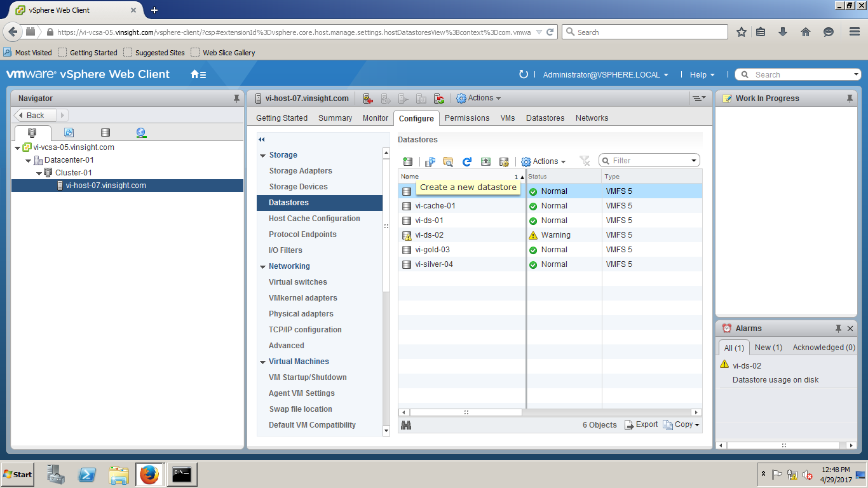868x488 pixels.
Task: Pin the Alarms panel
Action: (838, 329)
